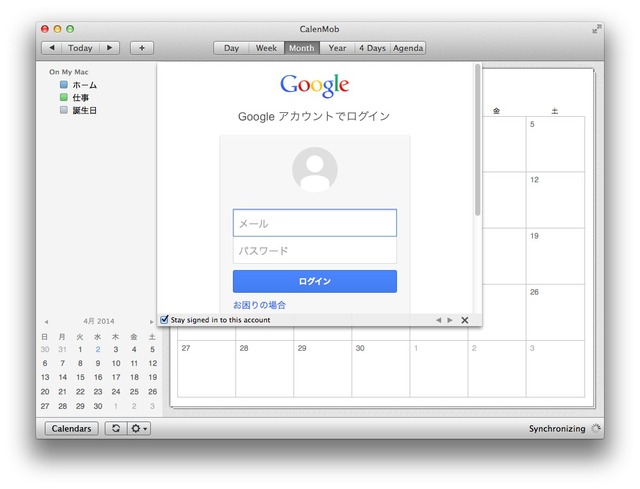This screenshot has height=489, width=640.
Task: Click the day 29 cell in month grid
Action: tap(322, 369)
